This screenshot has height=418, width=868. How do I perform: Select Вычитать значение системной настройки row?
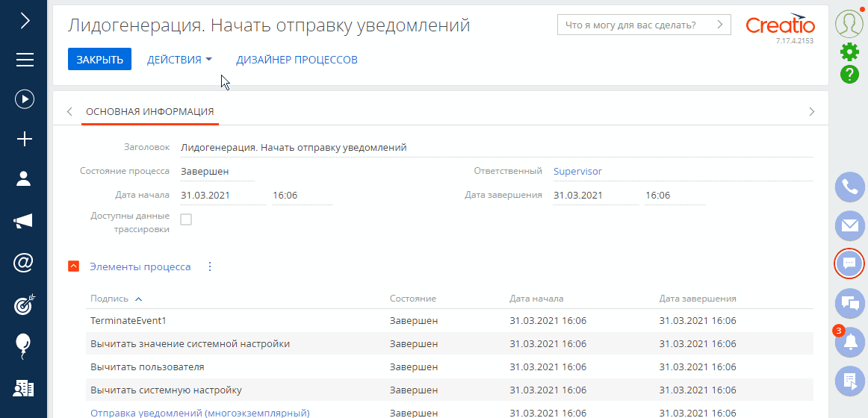pos(450,344)
